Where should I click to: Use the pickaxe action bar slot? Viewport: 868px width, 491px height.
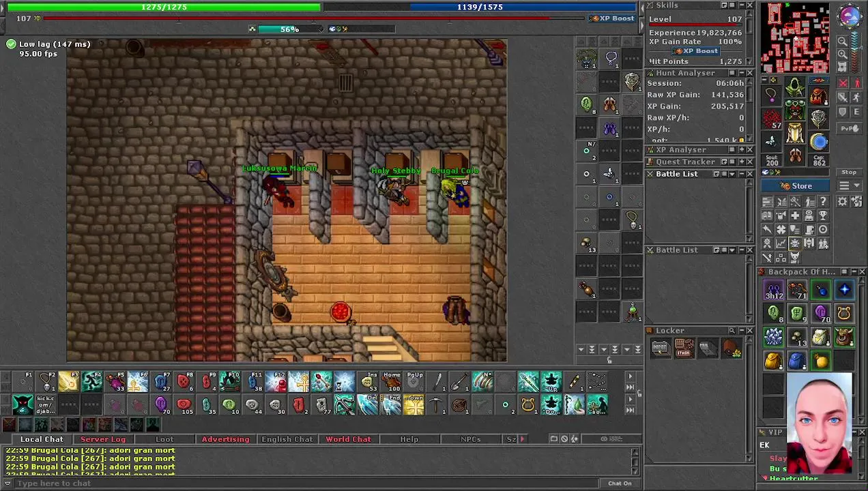[435, 404]
